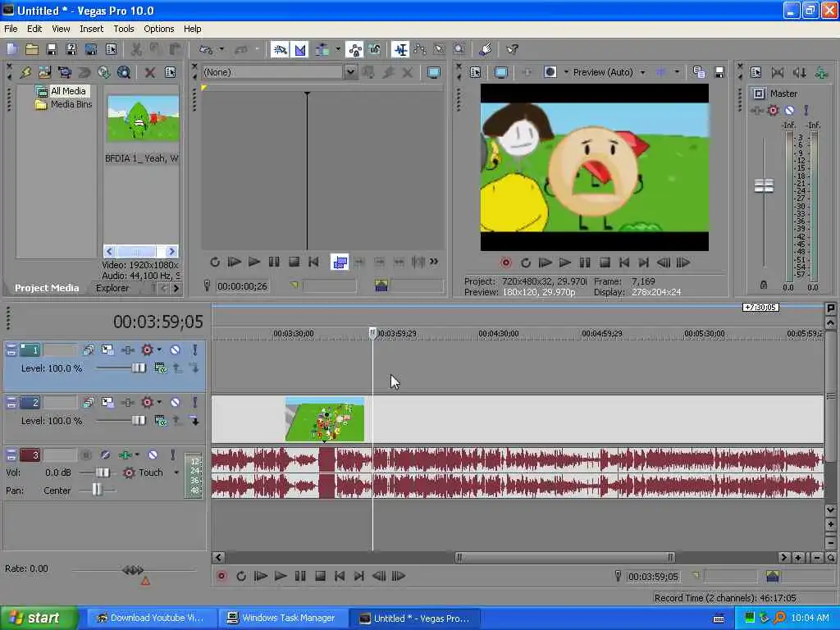Open the Insert menu
This screenshot has height=630, width=840.
[92, 29]
